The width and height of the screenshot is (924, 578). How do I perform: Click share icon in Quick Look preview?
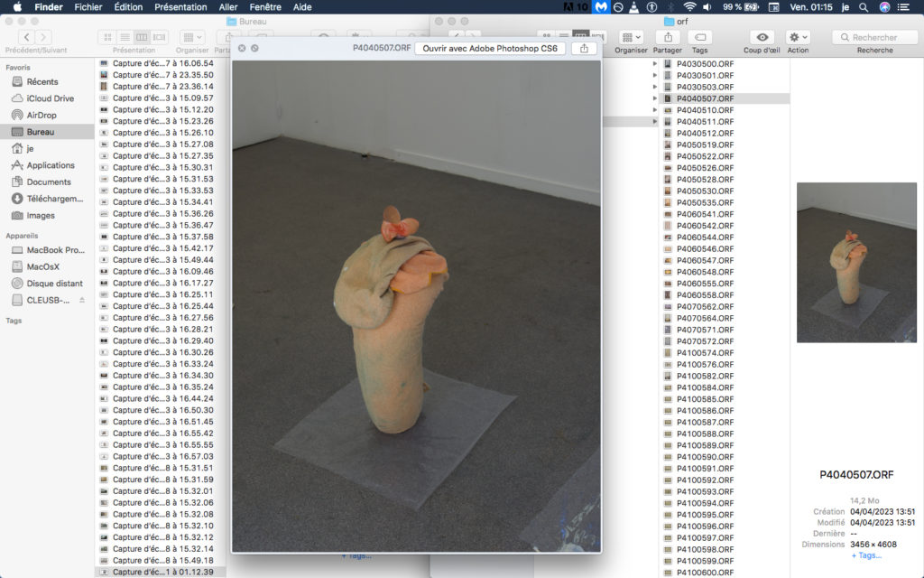tap(584, 48)
